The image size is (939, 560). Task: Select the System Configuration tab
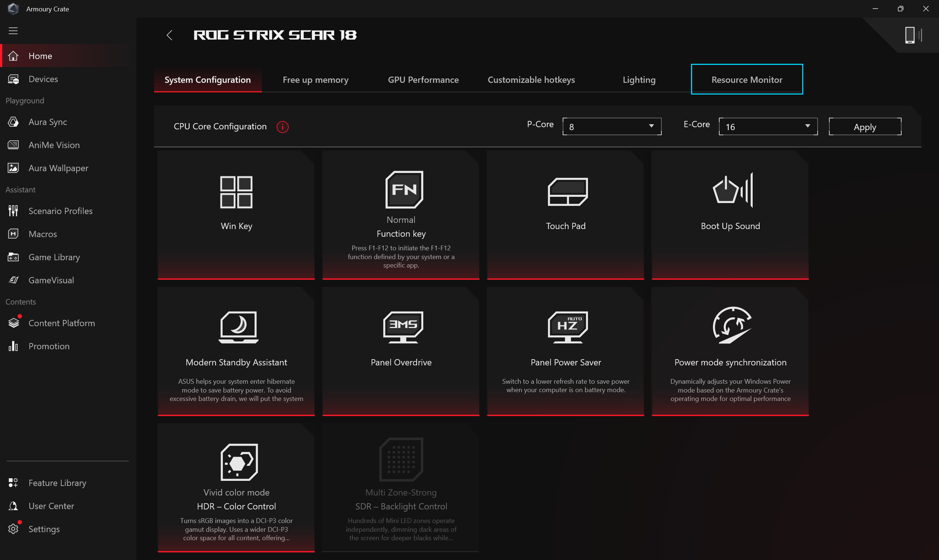(208, 80)
